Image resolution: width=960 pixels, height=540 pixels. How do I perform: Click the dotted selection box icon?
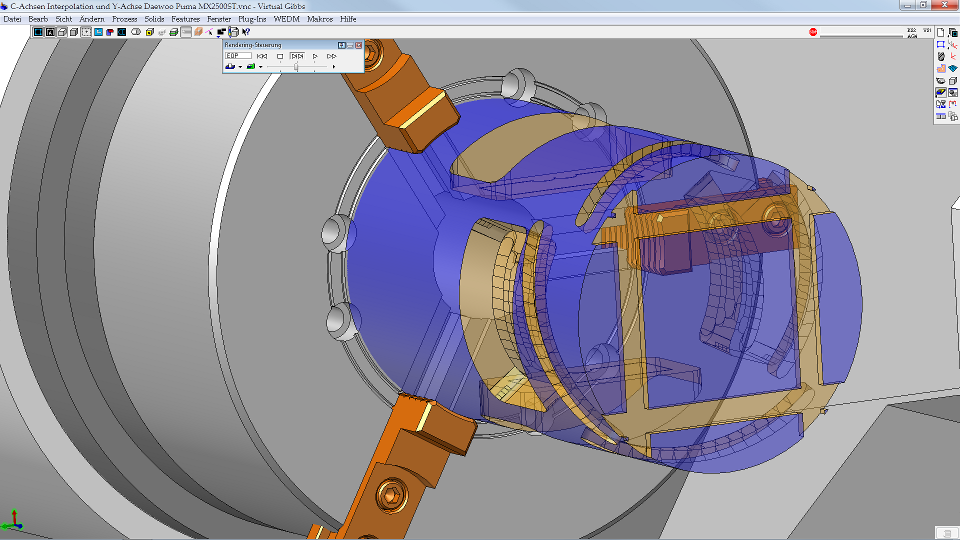[x=86, y=32]
